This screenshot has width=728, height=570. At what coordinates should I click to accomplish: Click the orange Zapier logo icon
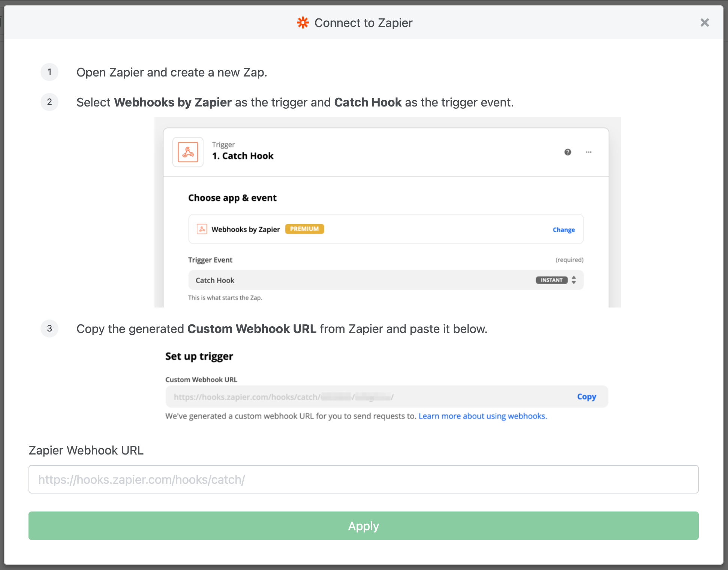[303, 23]
